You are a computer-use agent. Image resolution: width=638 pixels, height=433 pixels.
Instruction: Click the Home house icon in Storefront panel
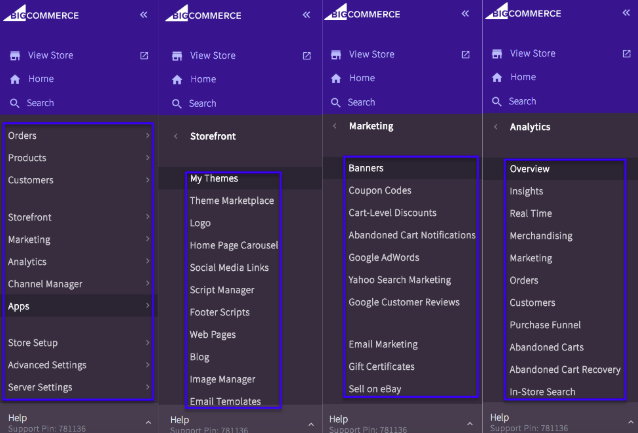pos(177,79)
